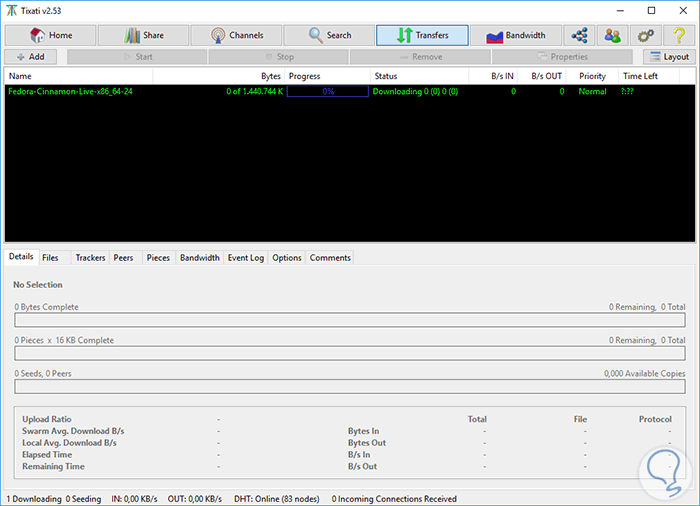
Task: Click the DHT network nodes icon
Action: tap(579, 35)
